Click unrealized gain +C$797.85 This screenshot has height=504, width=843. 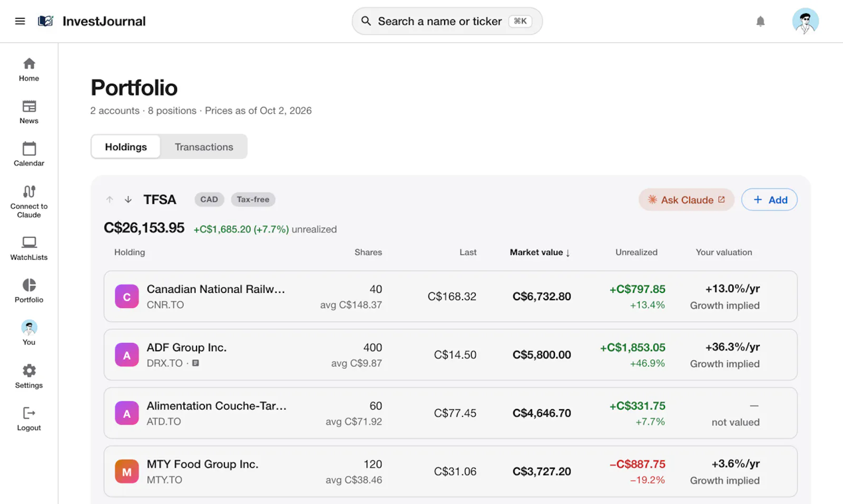638,289
